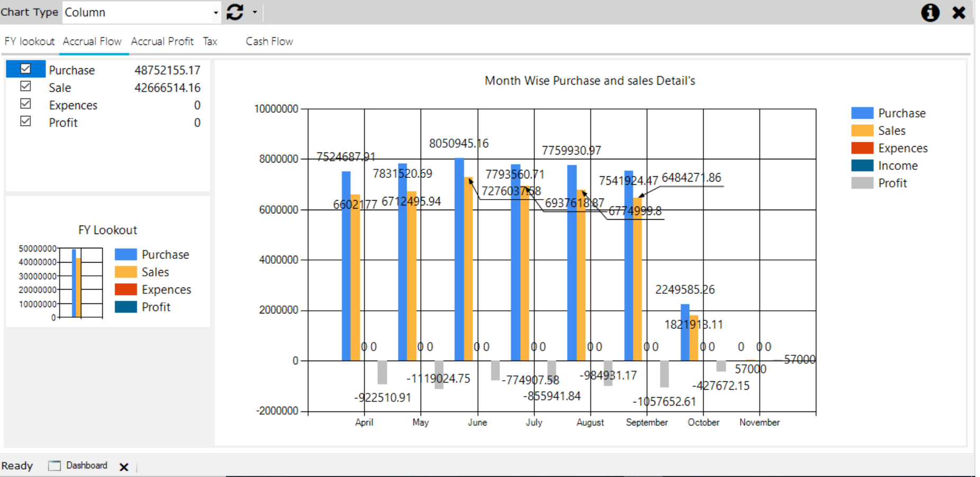Click the Dashboard window icon in status bar
Screen dimensions: 980x477
click(x=53, y=465)
